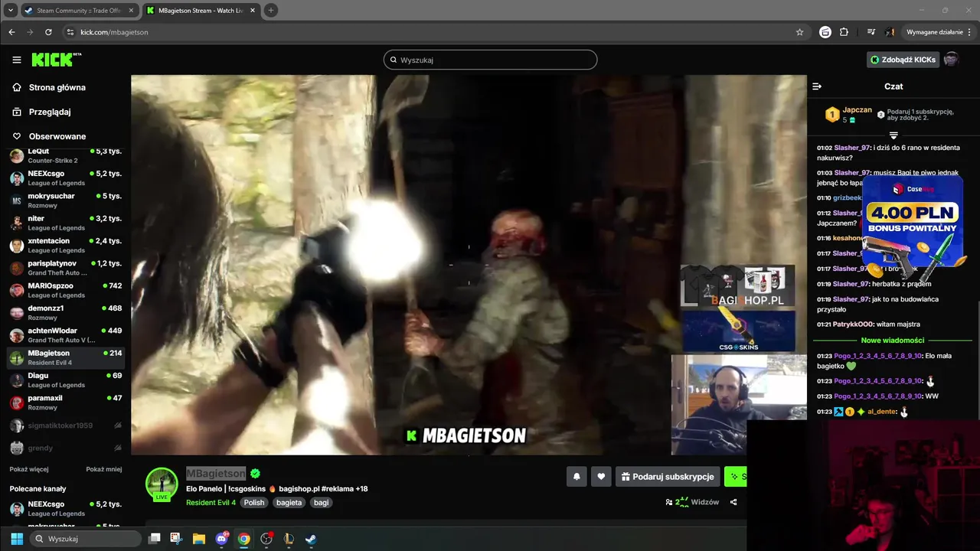Open achtenWlodar channel in sidebar
Image resolution: width=980 pixels, height=551 pixels.
[65, 335]
